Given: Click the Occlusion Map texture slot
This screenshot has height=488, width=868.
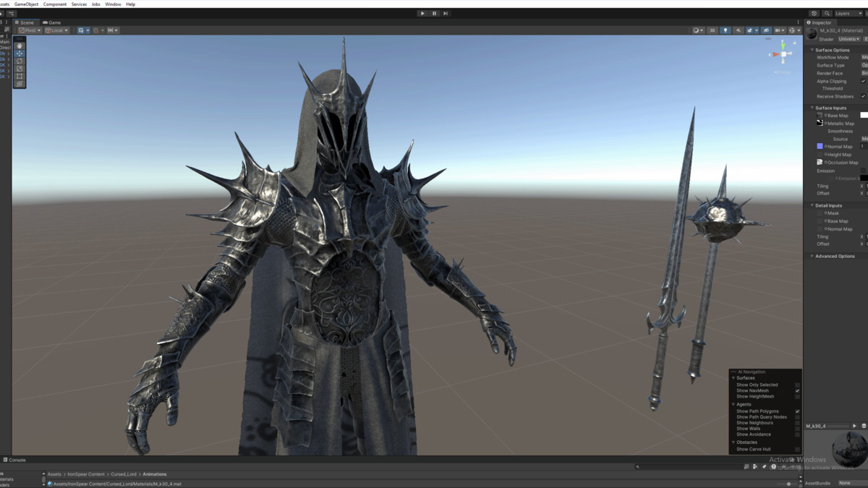Looking at the screenshot, I should [820, 162].
